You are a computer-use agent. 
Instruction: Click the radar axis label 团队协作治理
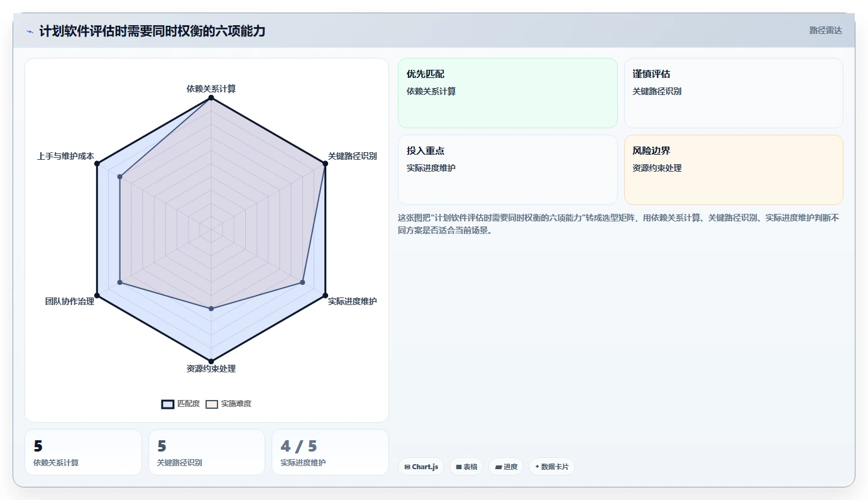(70, 301)
